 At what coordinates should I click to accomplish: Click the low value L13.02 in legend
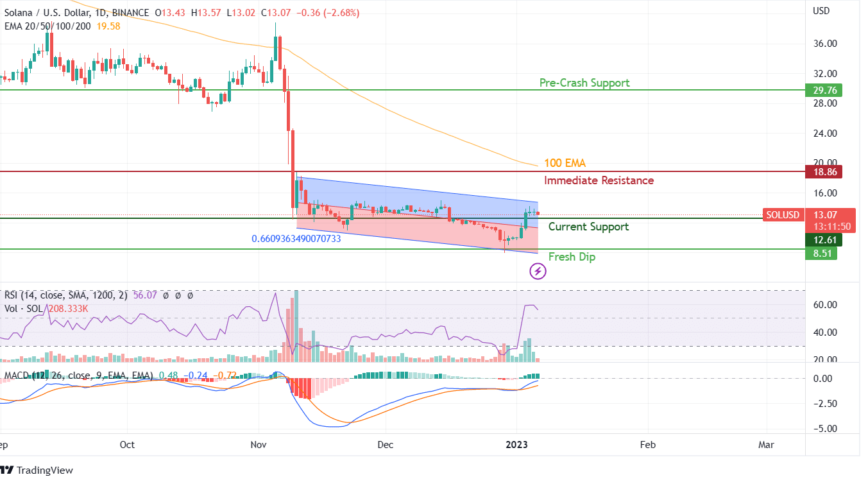[x=241, y=13]
